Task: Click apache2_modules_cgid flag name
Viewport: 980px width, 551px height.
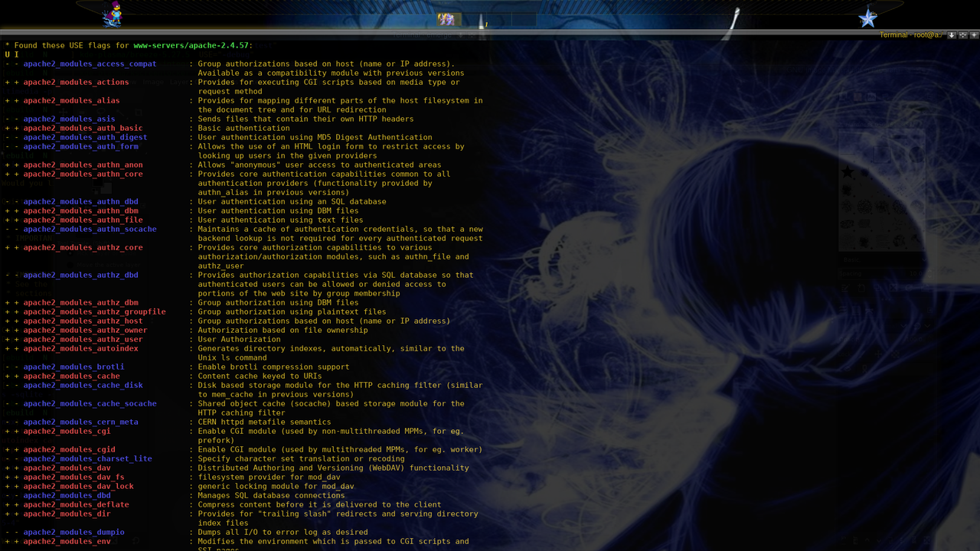Action: pos(69,450)
